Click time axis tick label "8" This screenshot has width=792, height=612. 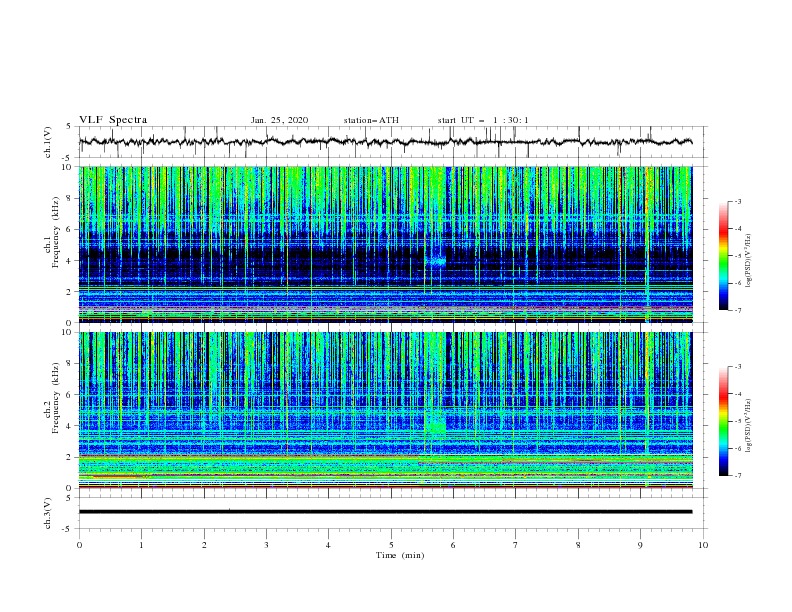pyautogui.click(x=578, y=545)
